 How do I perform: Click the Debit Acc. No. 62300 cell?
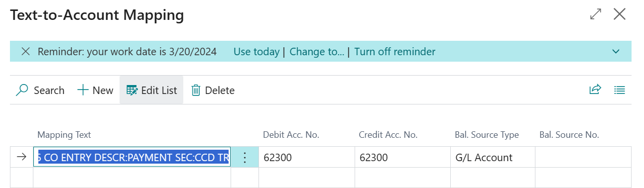coord(306,157)
